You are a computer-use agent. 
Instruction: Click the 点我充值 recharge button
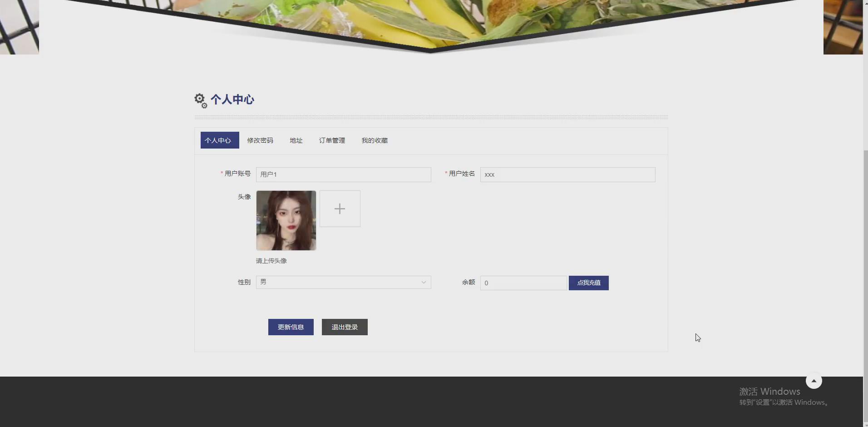(x=588, y=283)
